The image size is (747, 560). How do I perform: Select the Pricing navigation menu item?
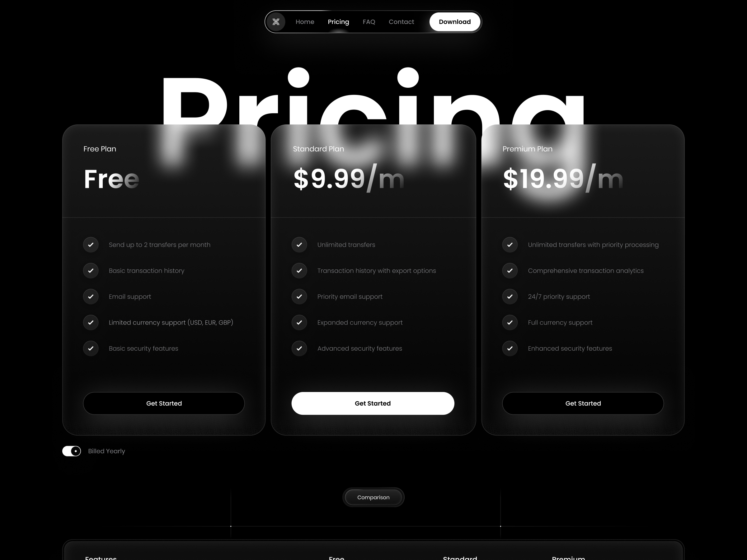pyautogui.click(x=338, y=22)
